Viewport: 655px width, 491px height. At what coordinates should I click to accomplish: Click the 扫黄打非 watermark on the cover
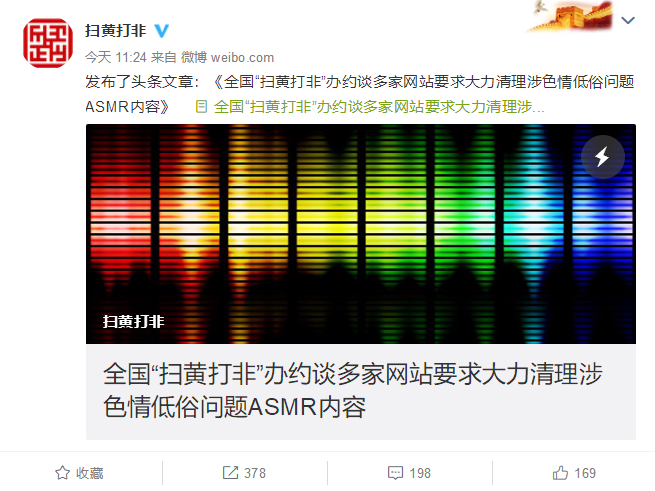tap(134, 321)
